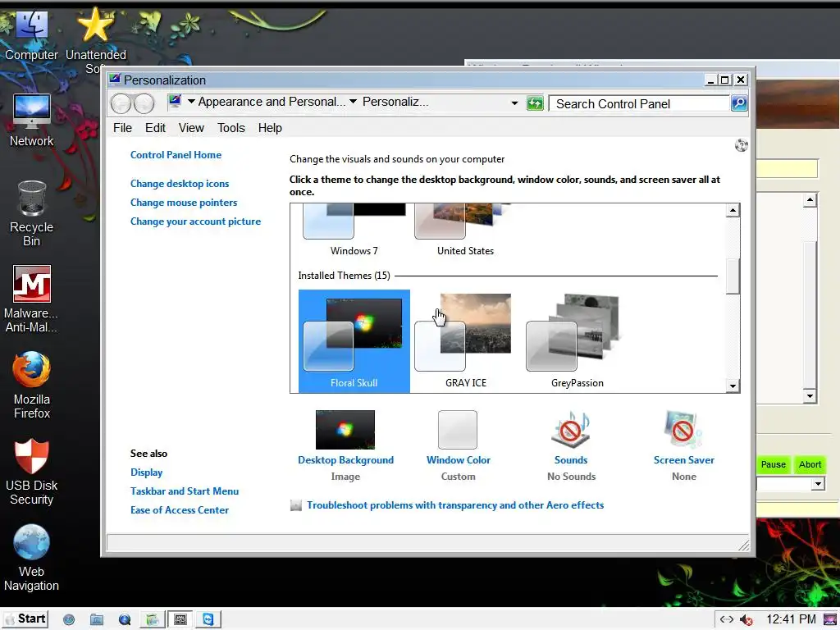Screen dimensions: 840x630
Task: Open the View menu
Action: point(191,128)
